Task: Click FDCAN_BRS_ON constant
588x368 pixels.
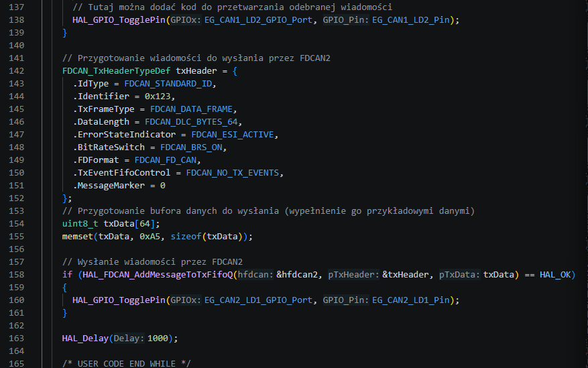Action: pos(191,147)
